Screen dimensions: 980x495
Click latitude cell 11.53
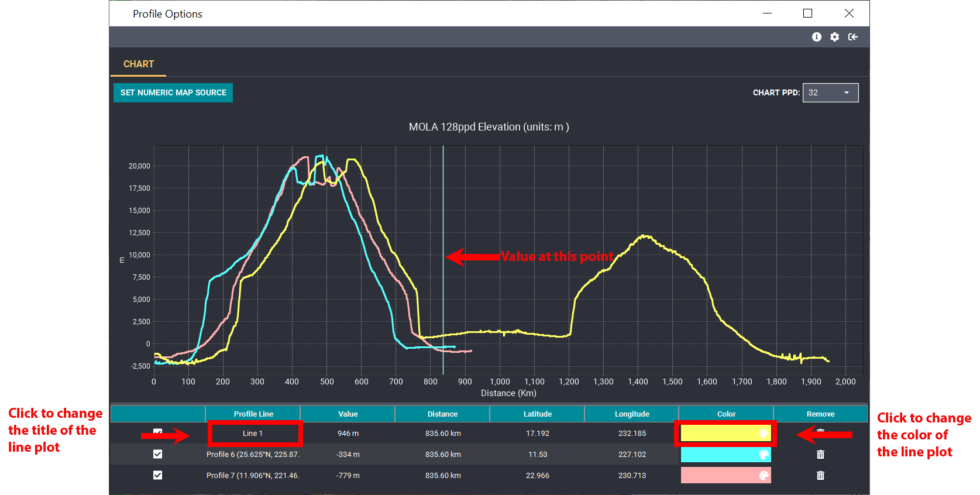point(537,454)
